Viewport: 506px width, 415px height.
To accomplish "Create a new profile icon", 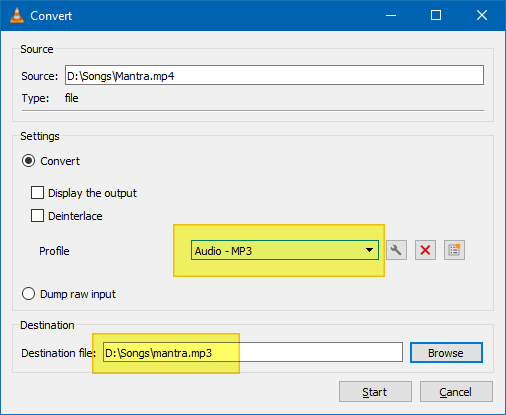I will tap(454, 250).
